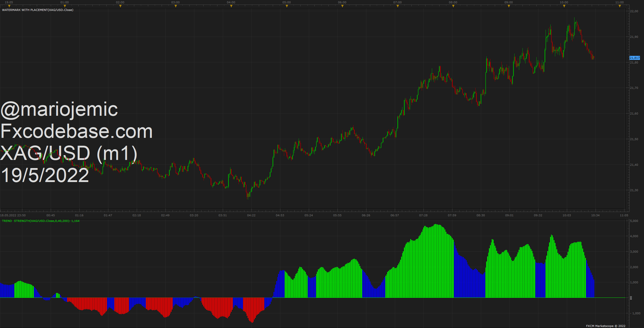This screenshot has width=644, height=328.
Task: Click the blue current price tag 21,817
Action: pyautogui.click(x=635, y=58)
